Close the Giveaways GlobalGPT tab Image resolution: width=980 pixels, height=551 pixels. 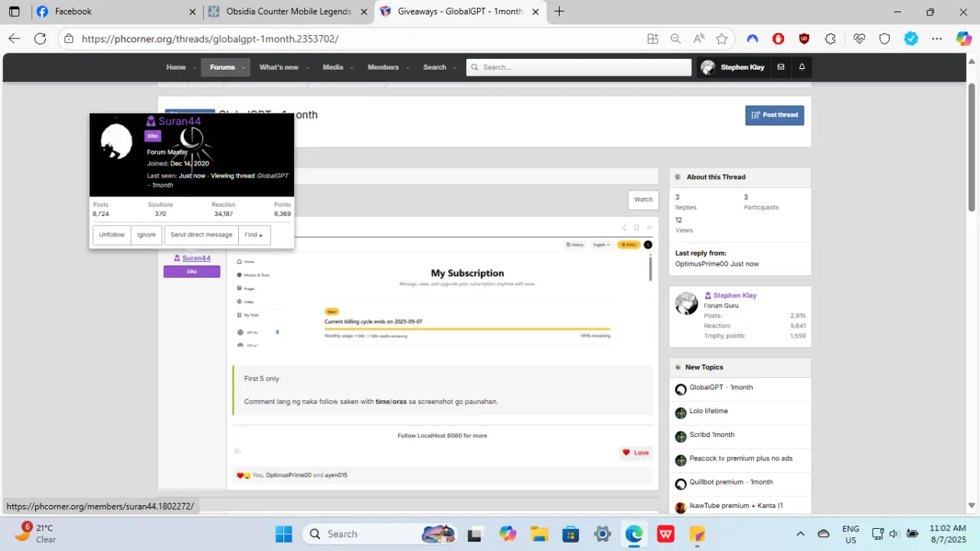(535, 11)
